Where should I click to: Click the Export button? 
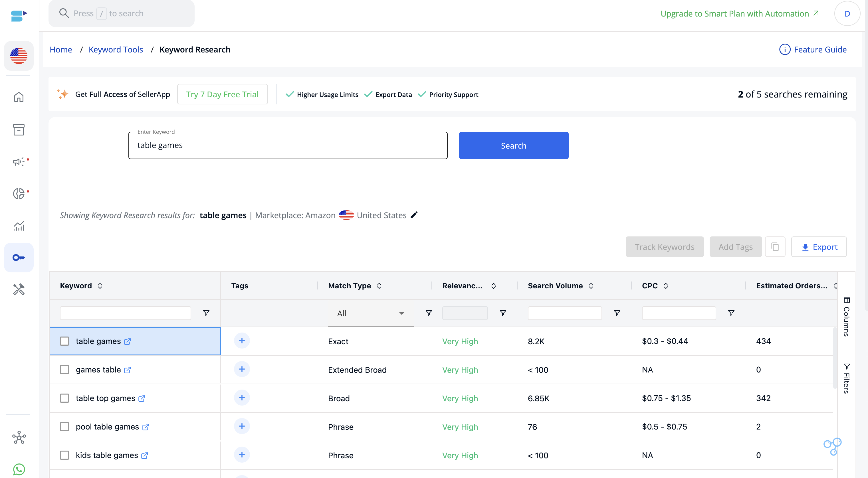pyautogui.click(x=819, y=247)
